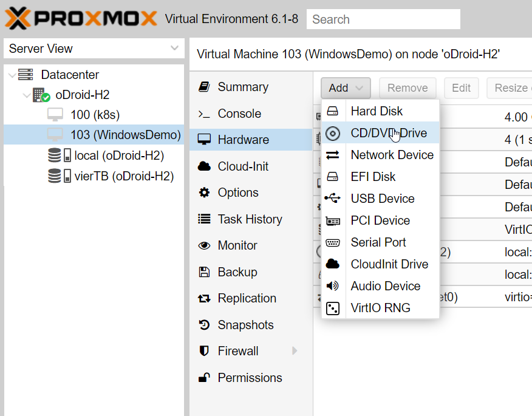
Task: Open the Firewall tab
Action: pos(251,351)
